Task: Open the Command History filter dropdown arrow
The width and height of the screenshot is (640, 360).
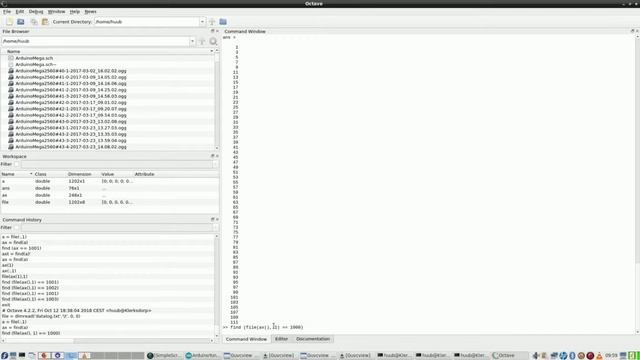Action: 215,227
